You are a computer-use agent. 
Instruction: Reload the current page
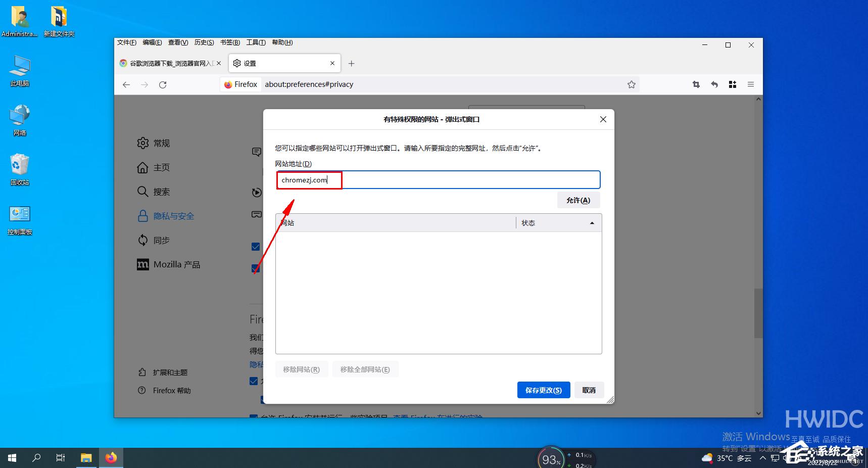tap(163, 84)
